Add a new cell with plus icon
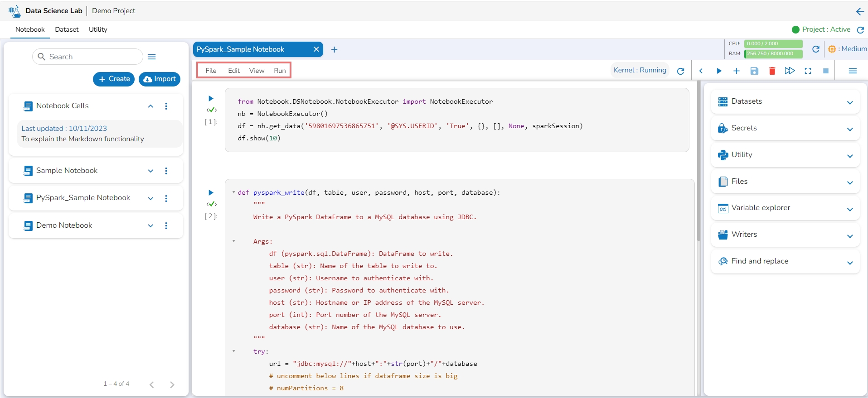 pyautogui.click(x=736, y=71)
